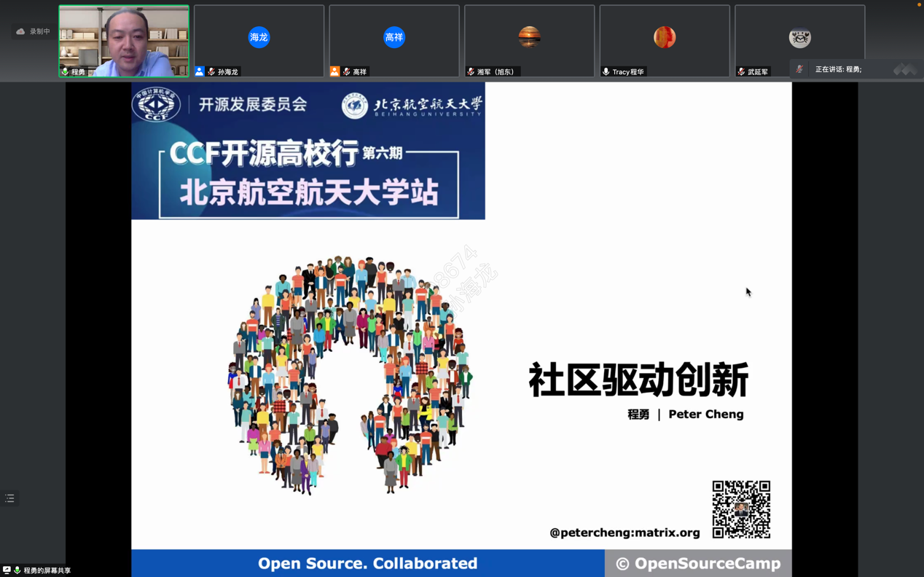The height and width of the screenshot is (577, 924).
Task: Open 湘军（旭东）'s sunset avatar tile
Action: click(529, 37)
